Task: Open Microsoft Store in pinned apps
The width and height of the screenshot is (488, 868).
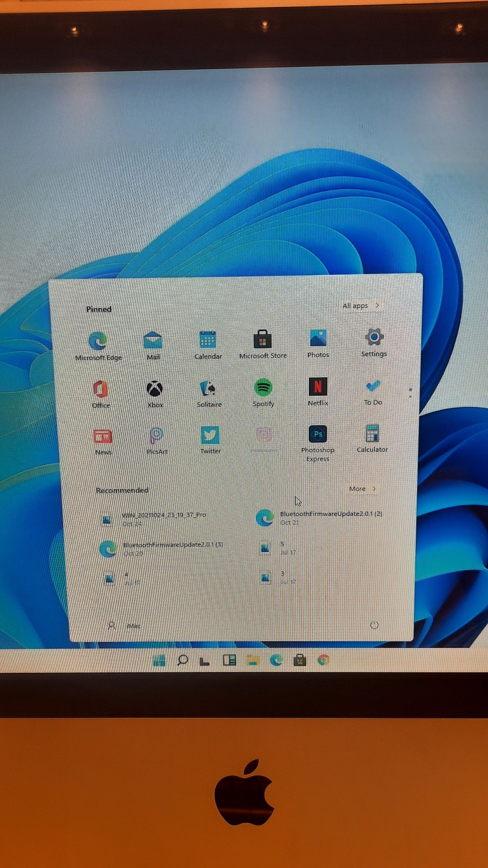Action: click(263, 344)
